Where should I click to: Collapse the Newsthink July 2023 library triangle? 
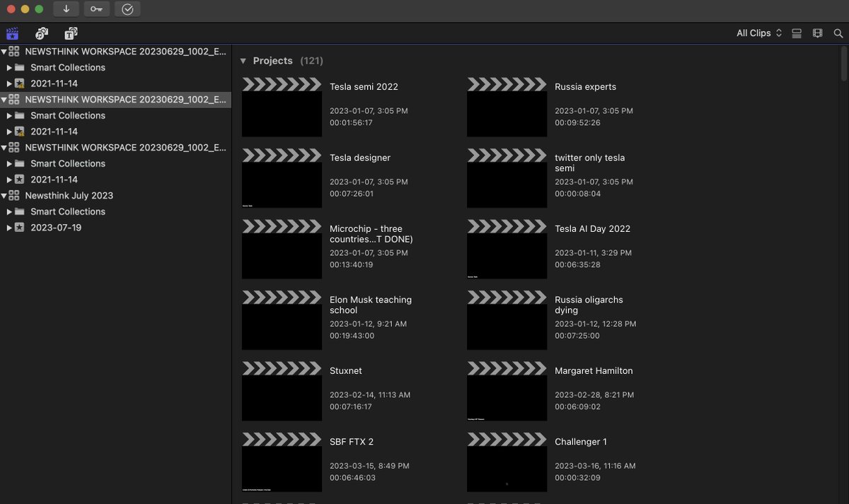4,196
